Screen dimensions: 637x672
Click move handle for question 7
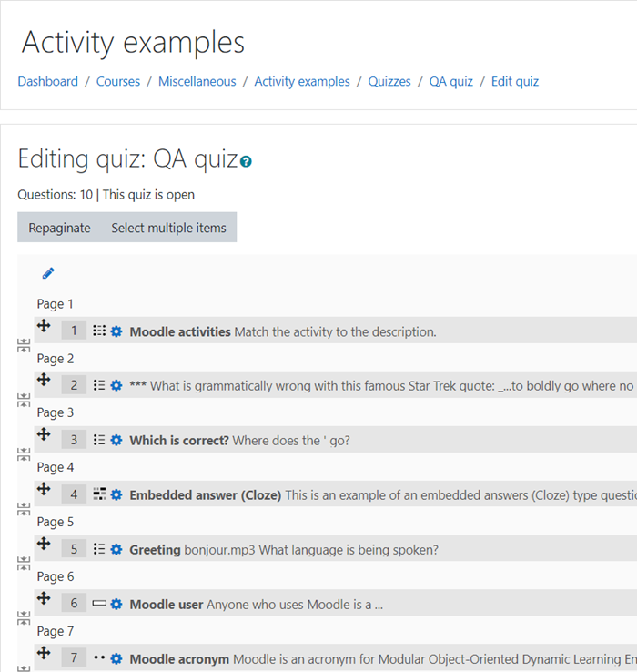click(44, 653)
